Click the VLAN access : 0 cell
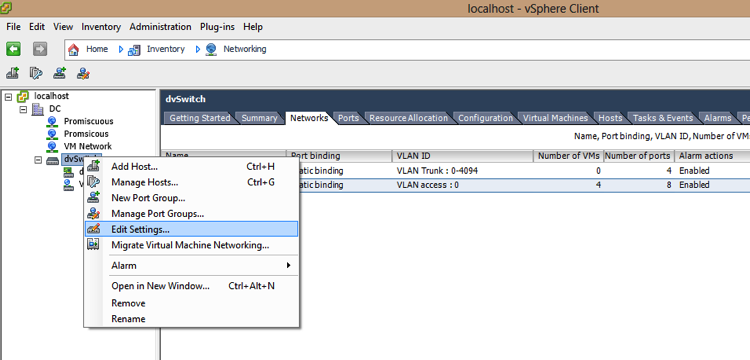 tap(428, 185)
